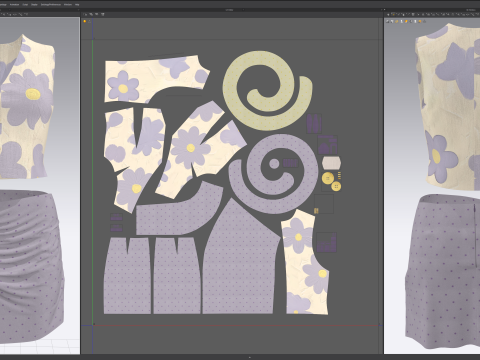
Task: Click first icon in center 2D window toolbar
Action: tap(85, 14)
